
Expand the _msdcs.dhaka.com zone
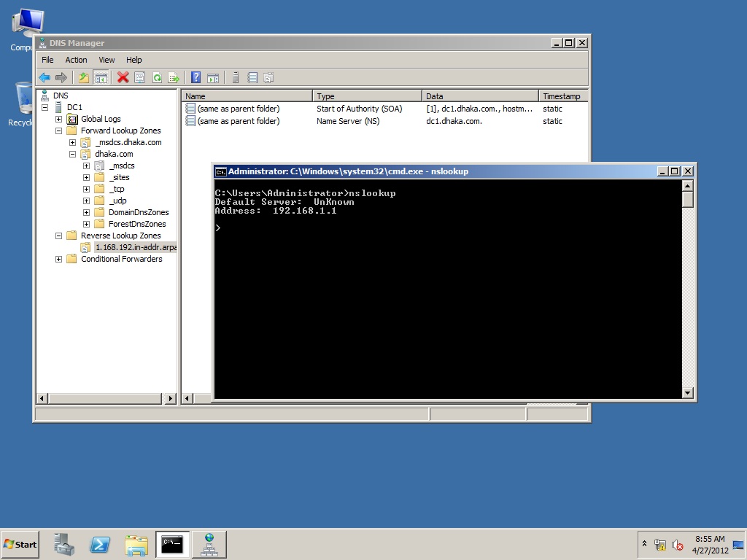click(72, 142)
